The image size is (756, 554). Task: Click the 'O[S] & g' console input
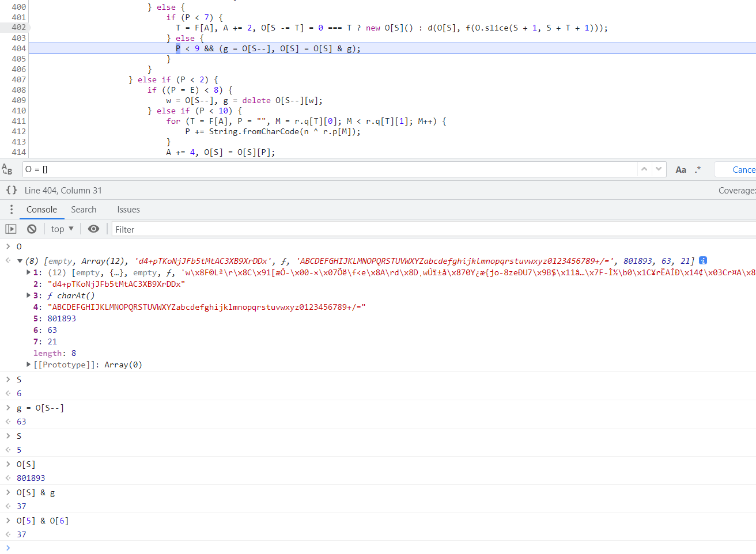pos(36,492)
